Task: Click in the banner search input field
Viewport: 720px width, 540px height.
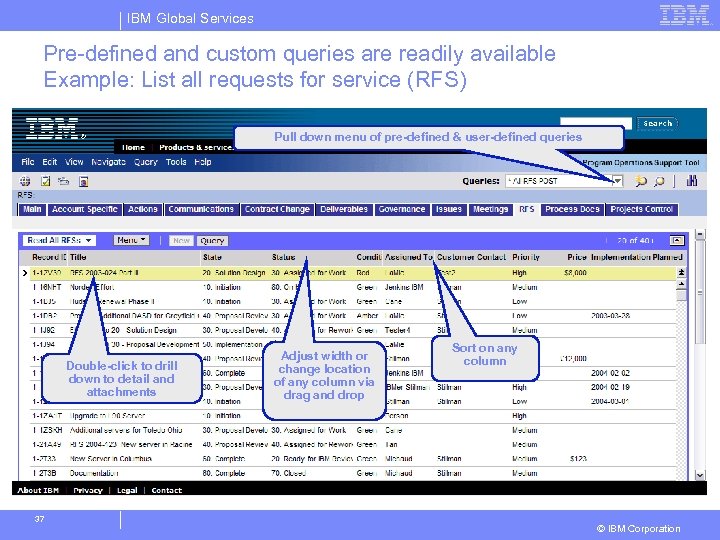Action: [x=596, y=123]
